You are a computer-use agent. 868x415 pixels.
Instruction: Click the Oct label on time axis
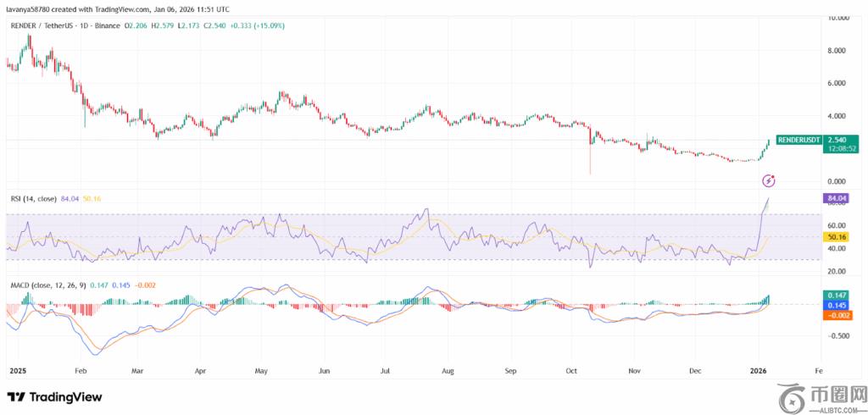coord(571,371)
